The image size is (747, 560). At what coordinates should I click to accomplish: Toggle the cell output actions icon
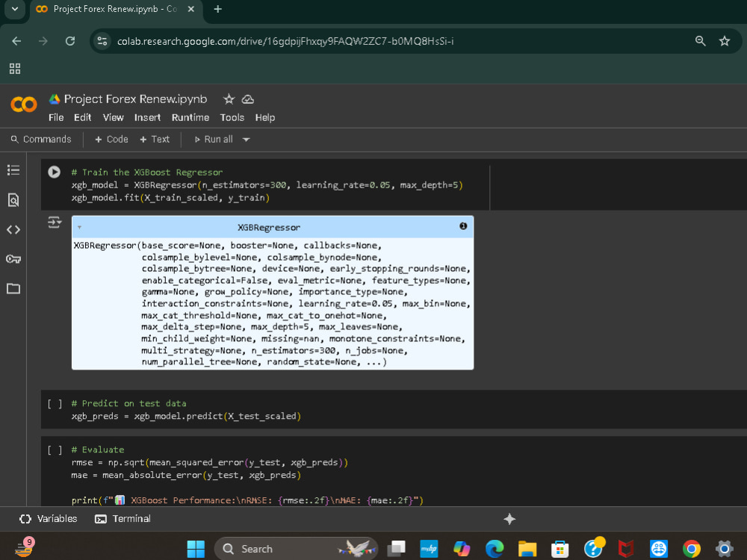[x=55, y=223]
